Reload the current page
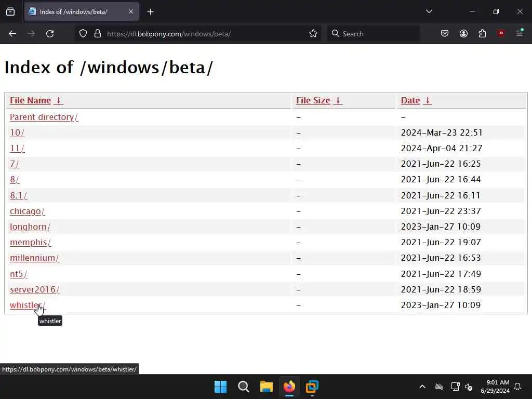The width and height of the screenshot is (532, 399). (50, 34)
